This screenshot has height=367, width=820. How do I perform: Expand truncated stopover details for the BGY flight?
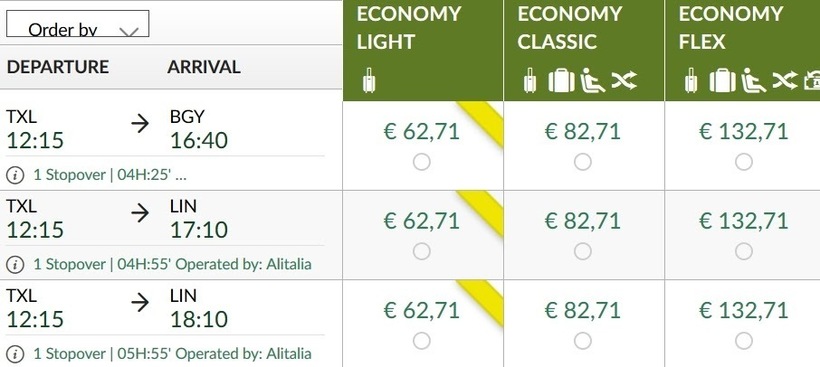180,175
